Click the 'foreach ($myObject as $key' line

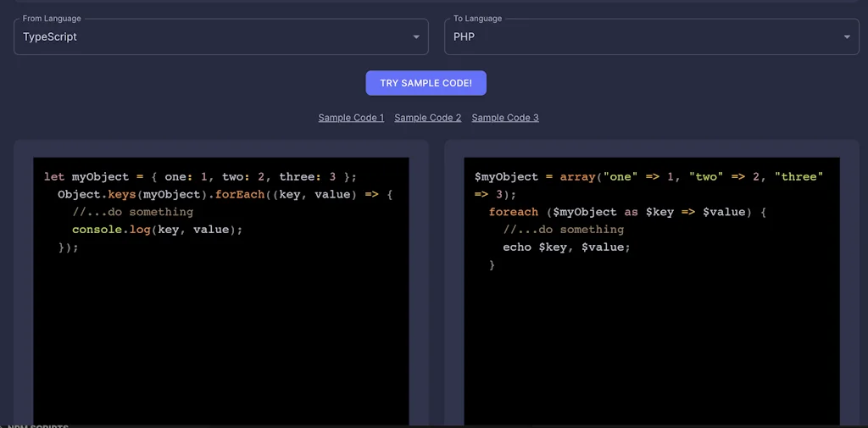(627, 212)
